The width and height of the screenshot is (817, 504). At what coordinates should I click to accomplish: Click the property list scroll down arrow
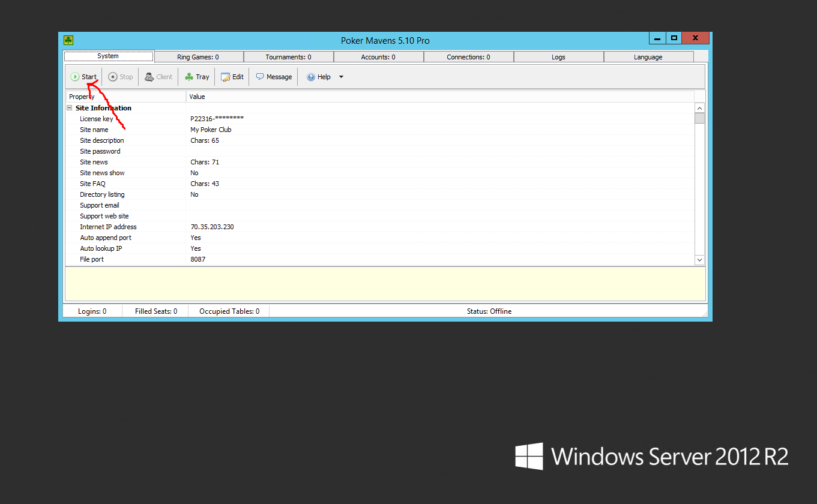click(x=699, y=260)
